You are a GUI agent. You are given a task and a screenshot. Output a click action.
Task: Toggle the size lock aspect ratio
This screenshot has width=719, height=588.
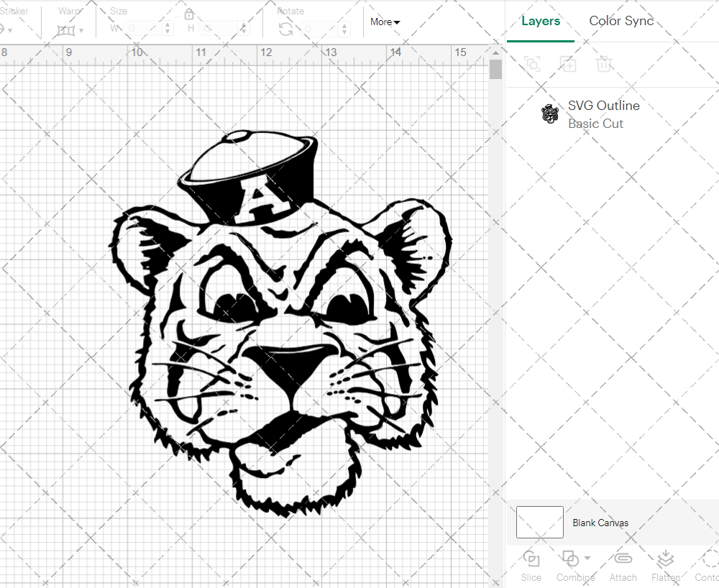click(189, 14)
